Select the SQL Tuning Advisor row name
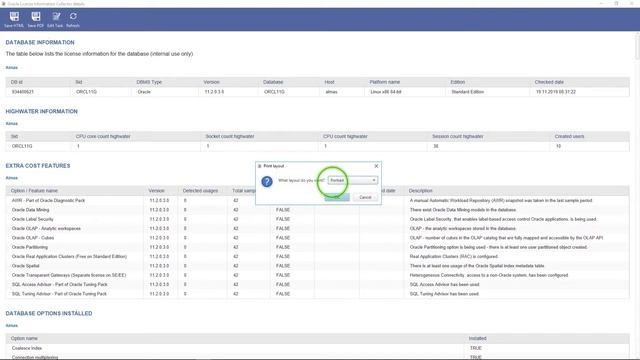This screenshot has height=360, width=640. coord(59,294)
